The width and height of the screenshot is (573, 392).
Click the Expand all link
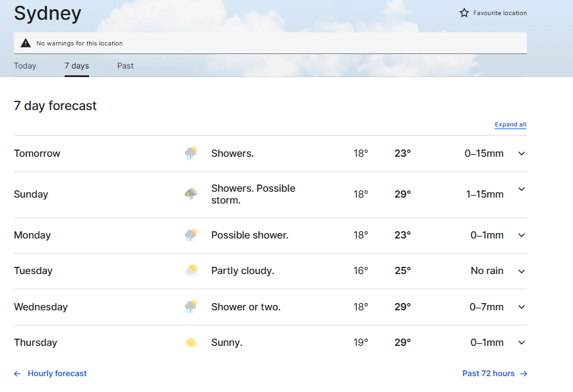(510, 125)
